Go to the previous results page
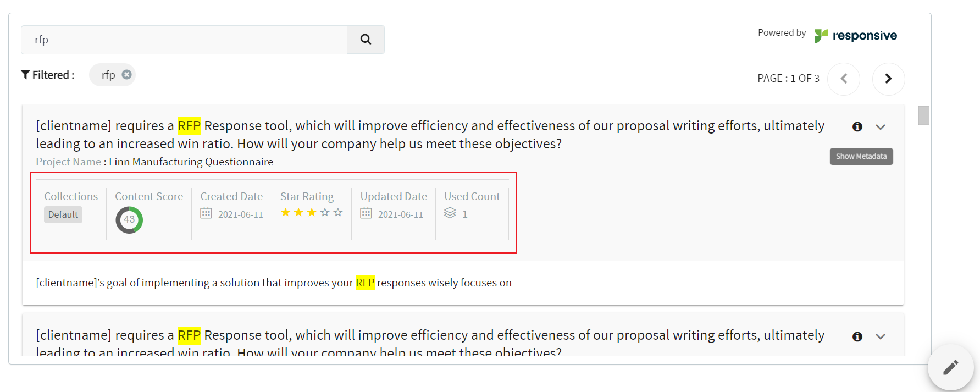 point(844,79)
